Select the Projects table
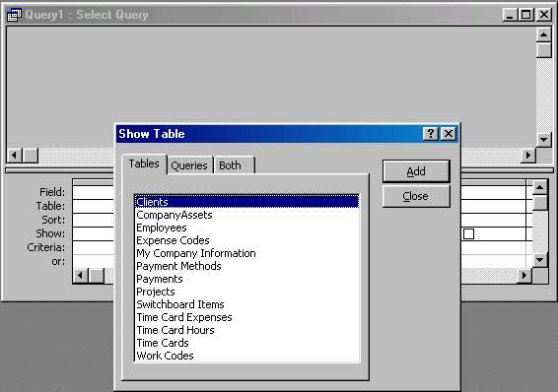The image size is (558, 392). 247,292
